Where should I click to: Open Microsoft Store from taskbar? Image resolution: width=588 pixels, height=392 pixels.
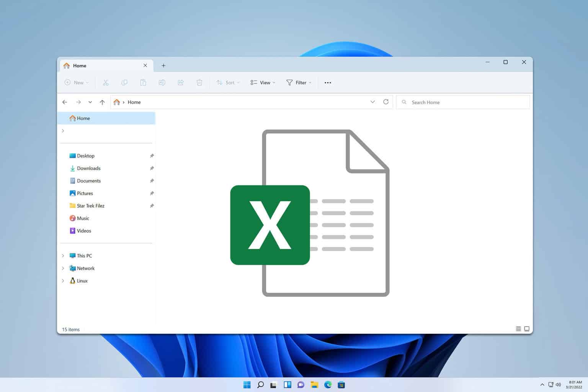coord(341,385)
